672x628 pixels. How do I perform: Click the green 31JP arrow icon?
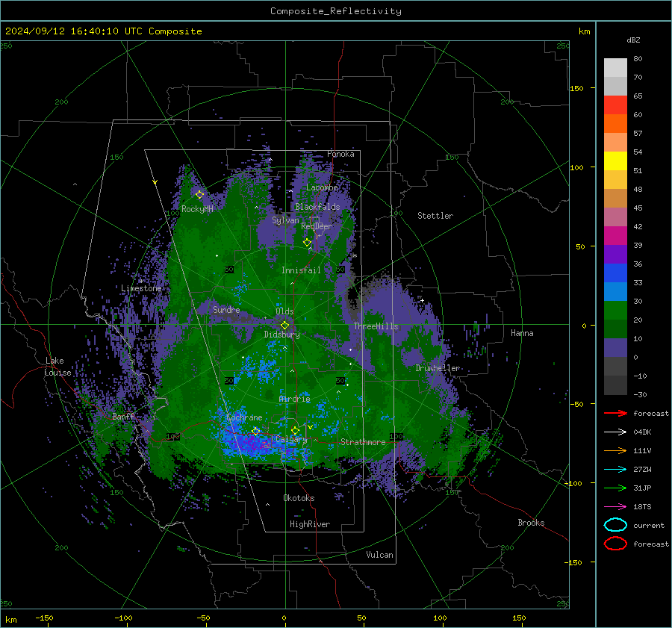click(615, 488)
